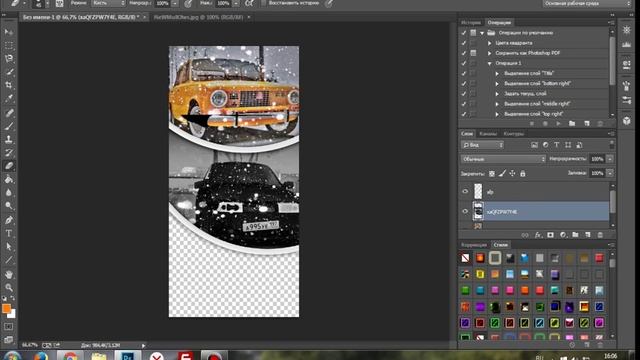The image size is (640, 360).
Task: Filter layers by type (T) icon
Action: pyautogui.click(x=557, y=145)
